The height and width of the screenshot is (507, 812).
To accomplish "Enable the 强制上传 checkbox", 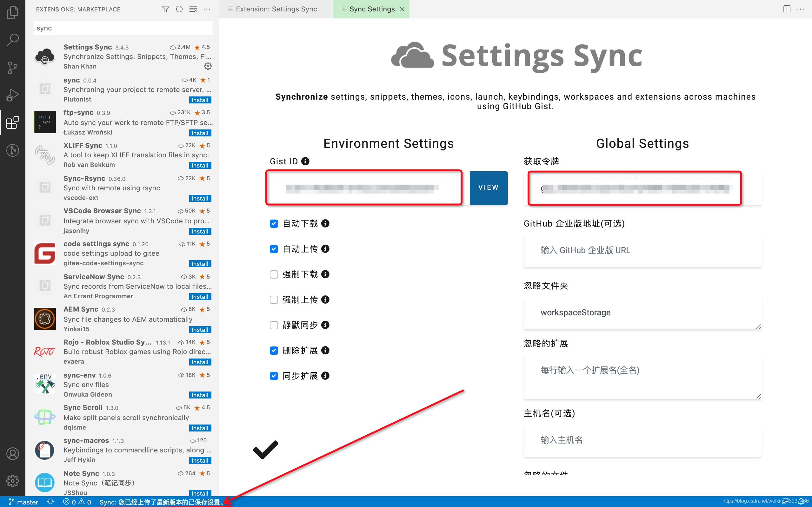I will 274,300.
